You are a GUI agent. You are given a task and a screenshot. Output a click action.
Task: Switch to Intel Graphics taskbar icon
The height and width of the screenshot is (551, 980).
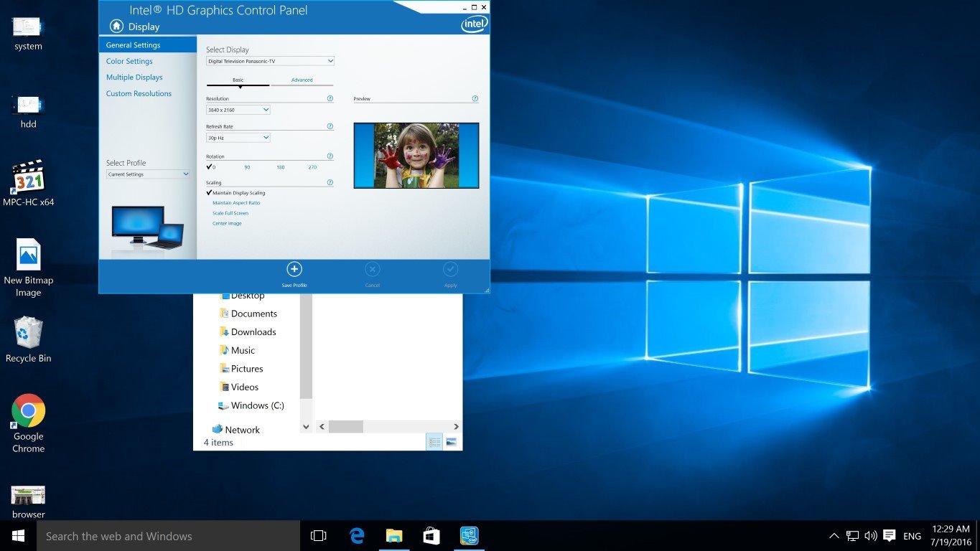click(x=469, y=536)
